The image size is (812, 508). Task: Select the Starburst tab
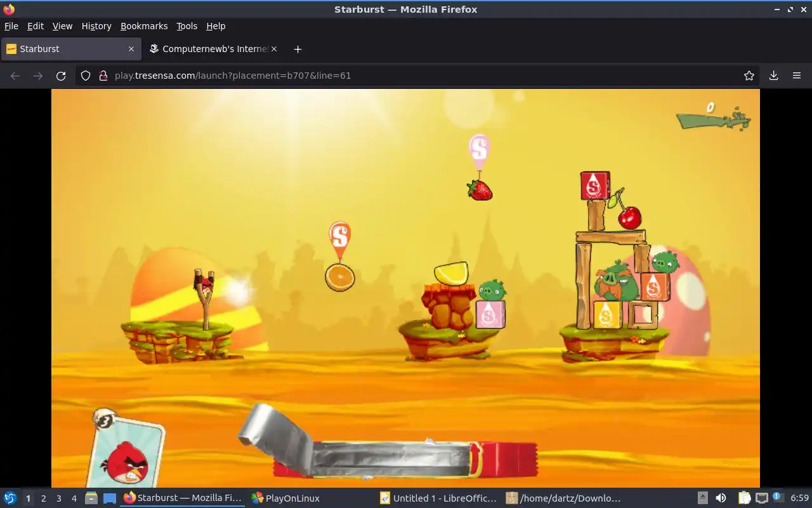point(70,49)
